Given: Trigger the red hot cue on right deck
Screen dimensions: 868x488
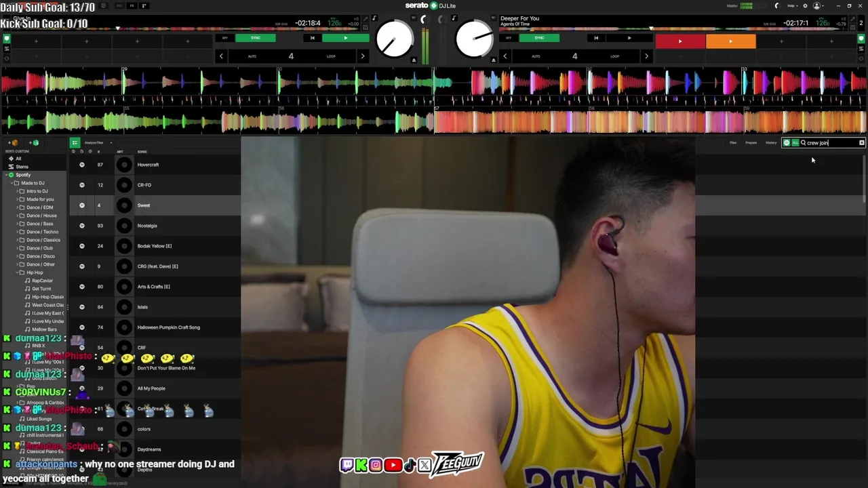Looking at the screenshot, I should point(680,41).
